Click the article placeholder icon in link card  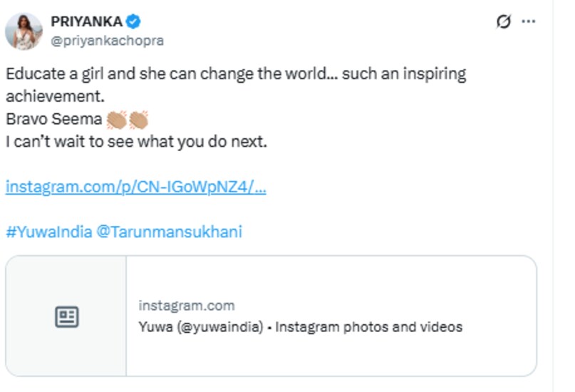66,317
